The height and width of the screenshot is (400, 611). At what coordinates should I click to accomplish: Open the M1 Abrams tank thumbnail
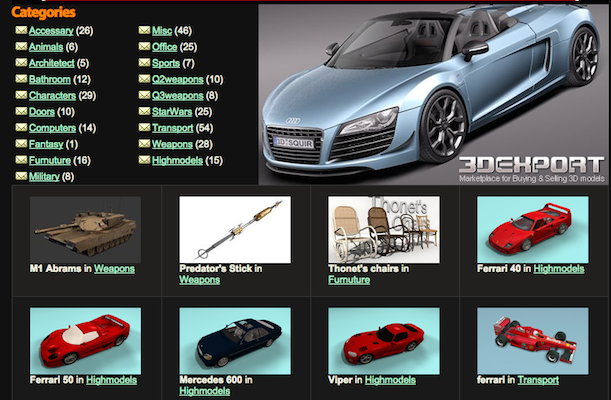[85, 230]
